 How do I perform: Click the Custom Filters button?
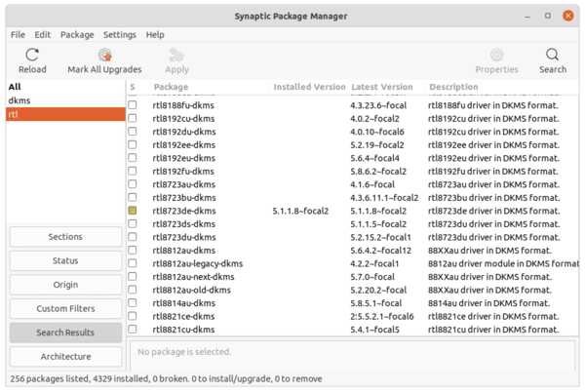65,308
